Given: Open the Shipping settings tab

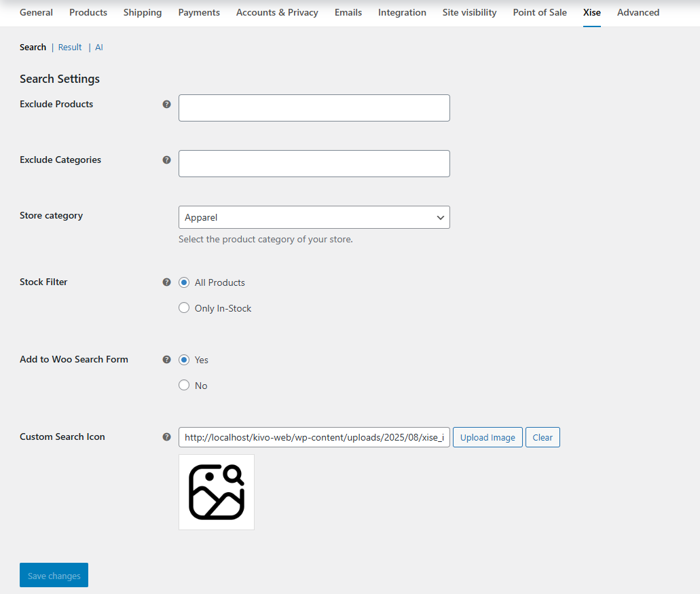Looking at the screenshot, I should coord(143,12).
